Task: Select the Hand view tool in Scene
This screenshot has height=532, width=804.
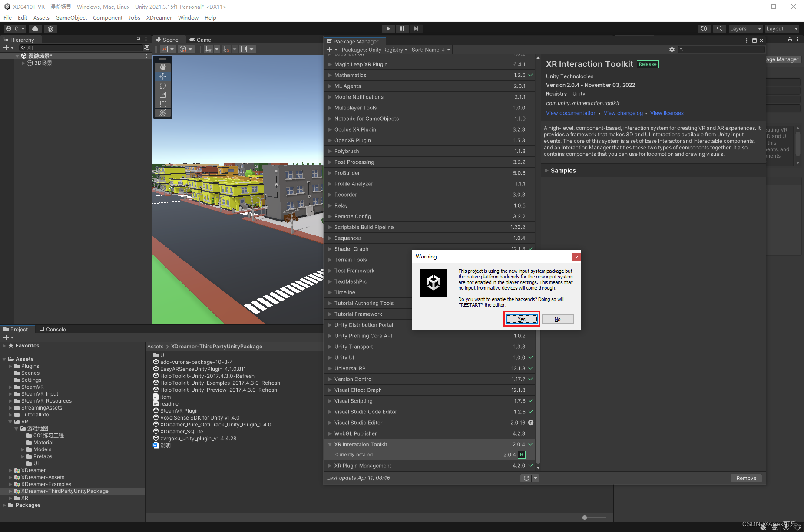Action: pyautogui.click(x=163, y=67)
